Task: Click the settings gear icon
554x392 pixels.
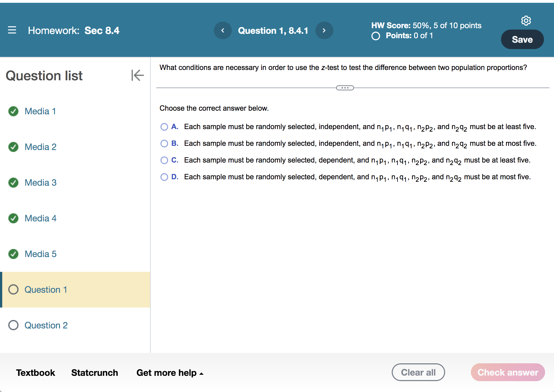Action: tap(526, 21)
